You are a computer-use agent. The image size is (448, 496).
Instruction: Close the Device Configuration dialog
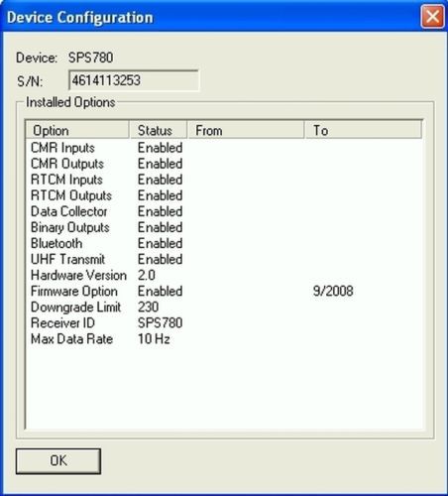432,17
